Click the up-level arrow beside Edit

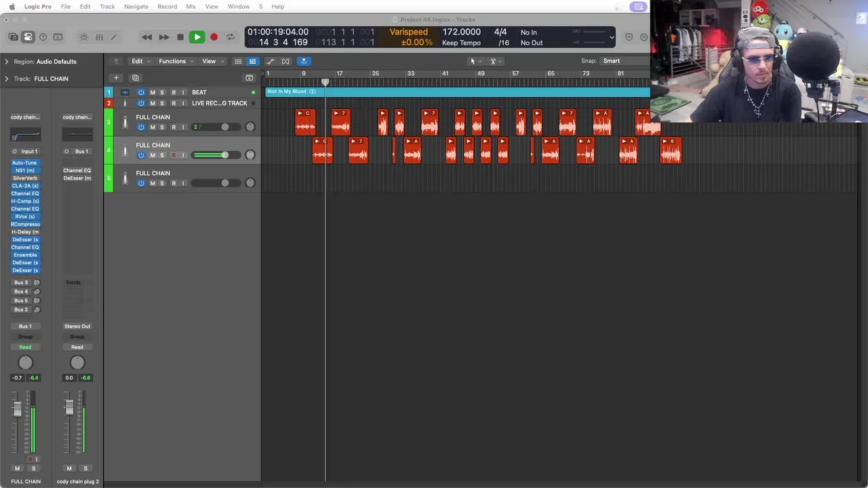116,61
